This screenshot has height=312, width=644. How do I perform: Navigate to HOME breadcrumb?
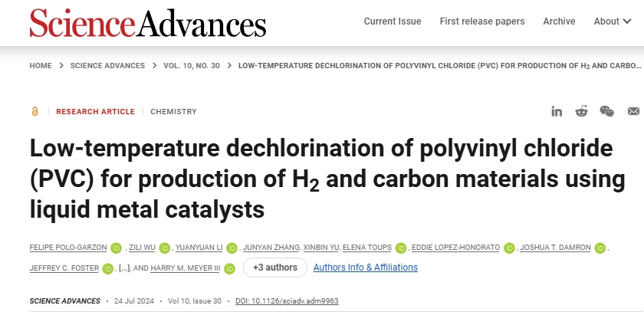[x=41, y=66]
